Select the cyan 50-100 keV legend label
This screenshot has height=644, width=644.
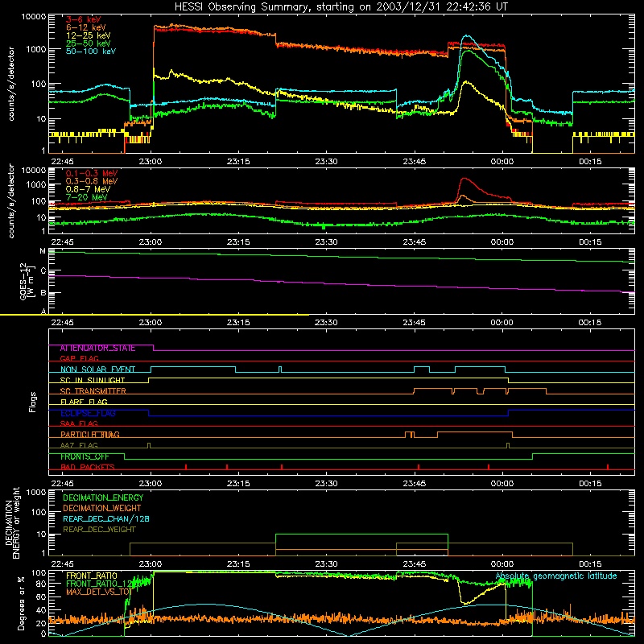click(91, 52)
